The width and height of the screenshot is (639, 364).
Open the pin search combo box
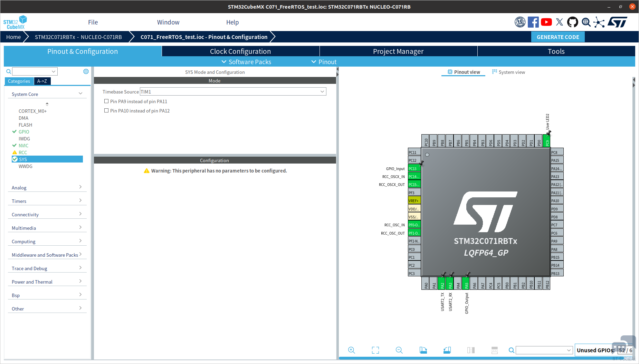click(544, 350)
